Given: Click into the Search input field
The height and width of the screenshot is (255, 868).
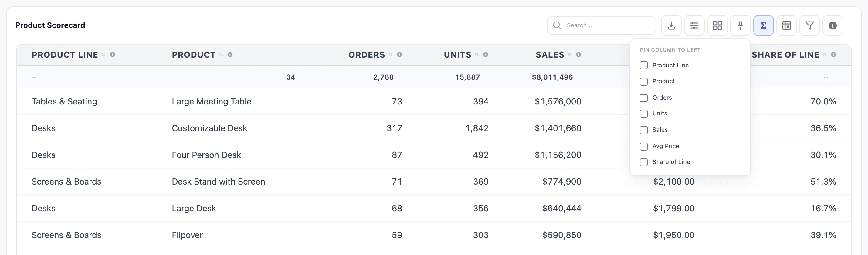Looking at the screenshot, I should coord(602,25).
